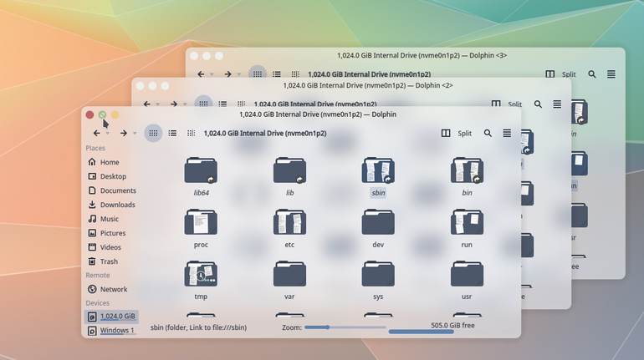Click the breadcrumb path 1,024.0 GiB Internal Drive
The height and width of the screenshot is (360, 644).
tap(265, 134)
